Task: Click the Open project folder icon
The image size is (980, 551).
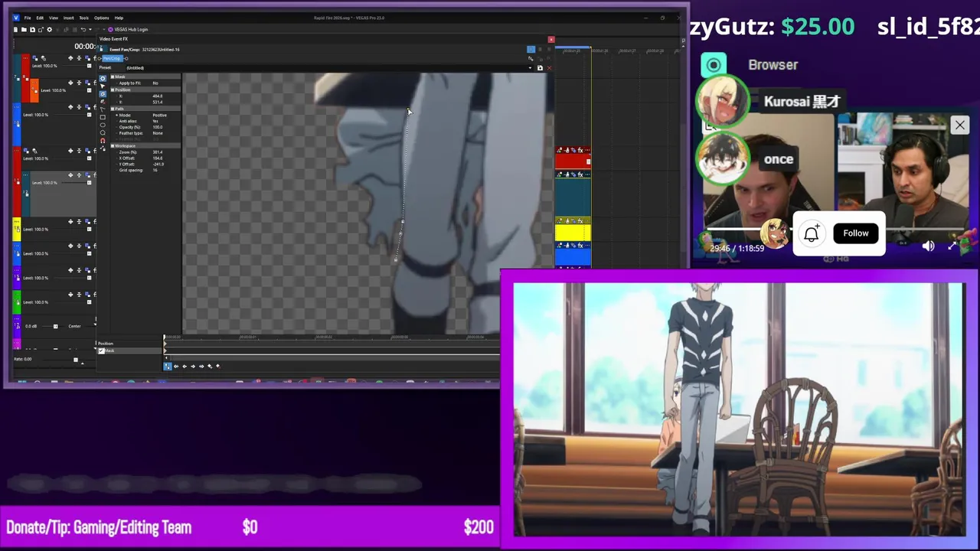Action: click(x=24, y=30)
